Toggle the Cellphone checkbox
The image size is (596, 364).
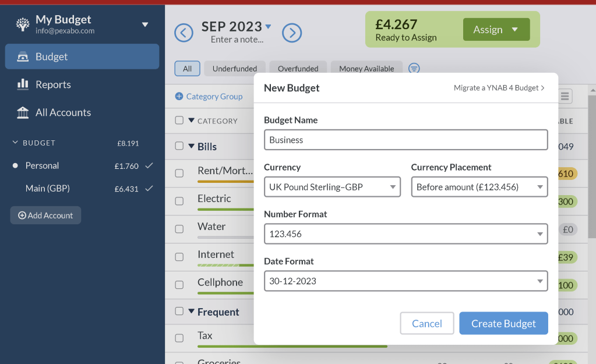[179, 285]
